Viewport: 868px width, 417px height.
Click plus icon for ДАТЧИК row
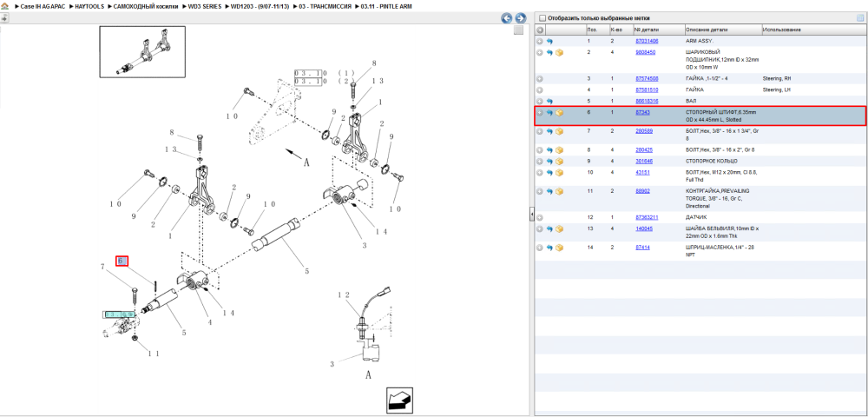[x=540, y=218]
